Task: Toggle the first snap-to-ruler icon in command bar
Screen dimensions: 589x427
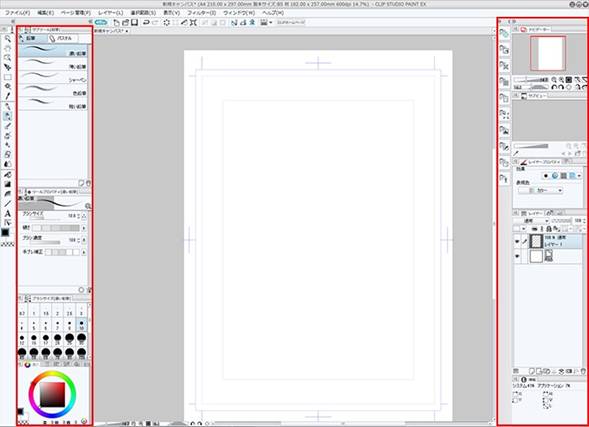Action: 234,23
